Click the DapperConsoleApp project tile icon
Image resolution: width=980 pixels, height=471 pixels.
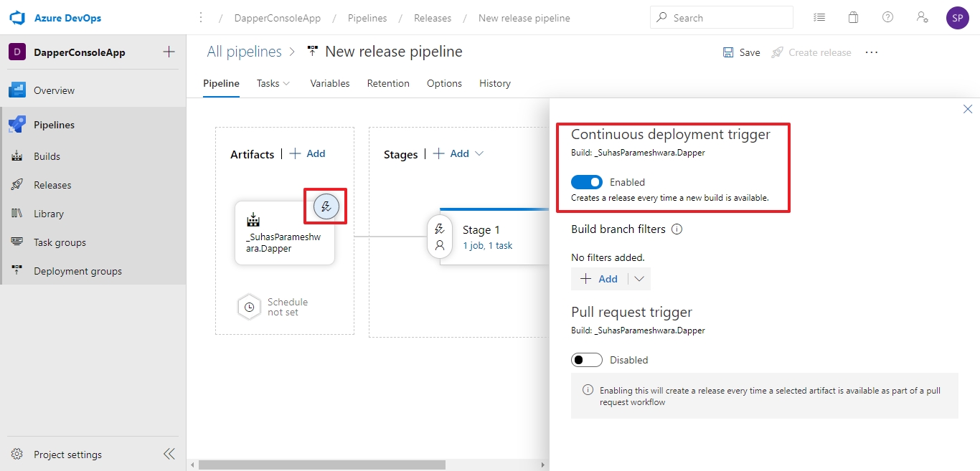pyautogui.click(x=17, y=52)
